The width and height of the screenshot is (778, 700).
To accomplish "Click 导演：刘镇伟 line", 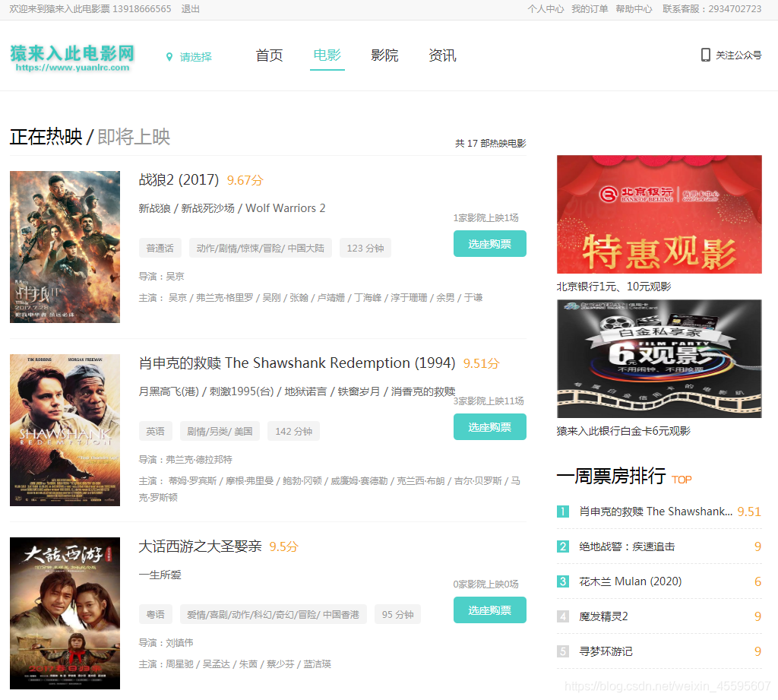I will pos(166,643).
